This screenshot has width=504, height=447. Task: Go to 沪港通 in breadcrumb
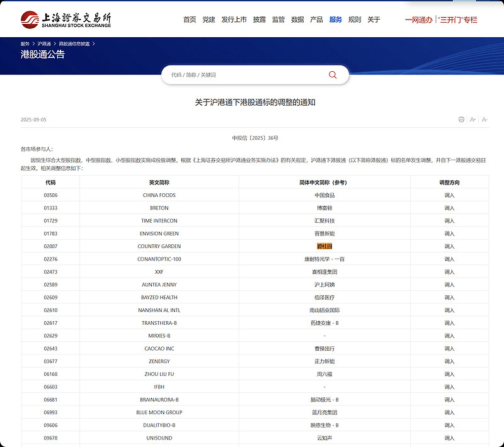pos(44,43)
